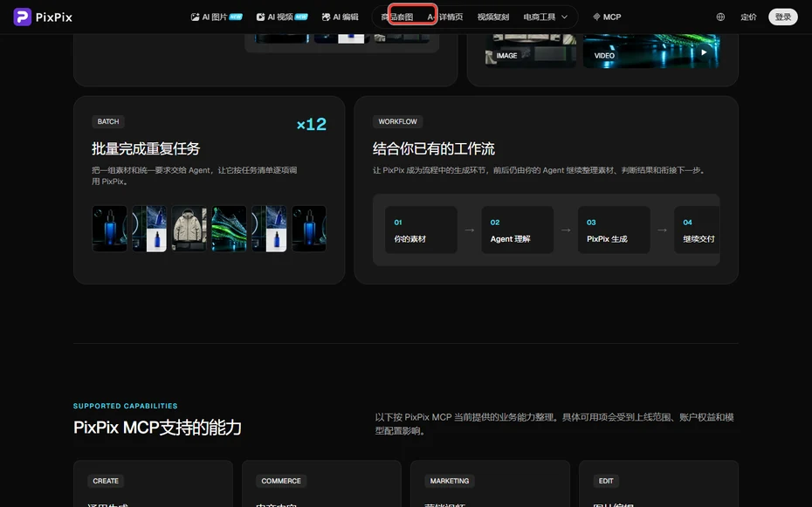Viewport: 812px width, 507px height.
Task: Select the 01 你的素材 step card
Action: click(421, 230)
